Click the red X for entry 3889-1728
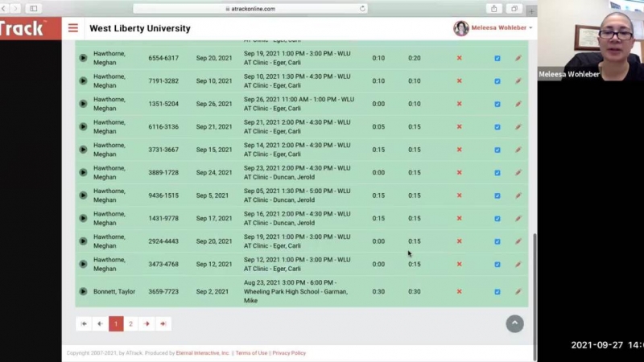Image resolution: width=644 pixels, height=362 pixels. click(460, 173)
